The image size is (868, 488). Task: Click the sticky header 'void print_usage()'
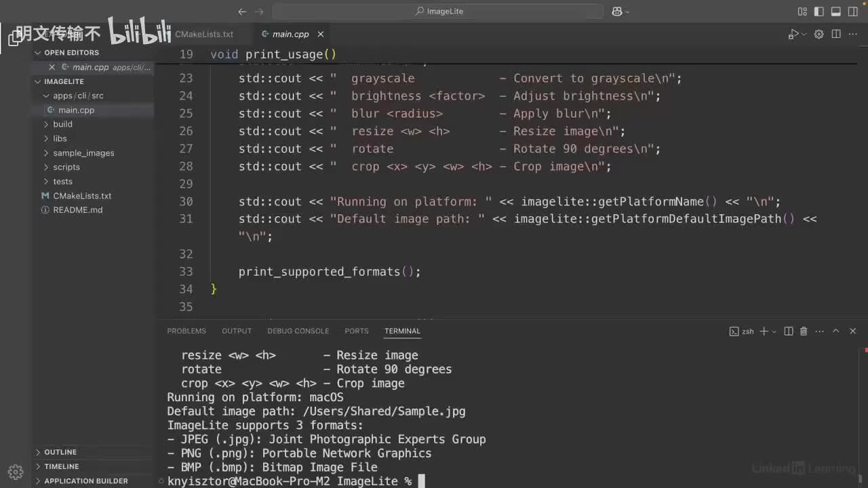tap(274, 54)
